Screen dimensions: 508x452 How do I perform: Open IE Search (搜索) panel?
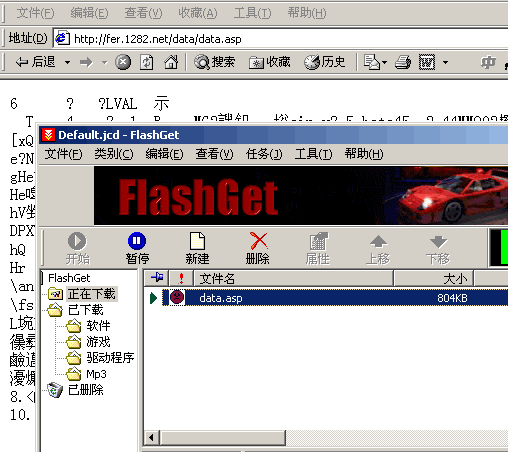pos(215,62)
